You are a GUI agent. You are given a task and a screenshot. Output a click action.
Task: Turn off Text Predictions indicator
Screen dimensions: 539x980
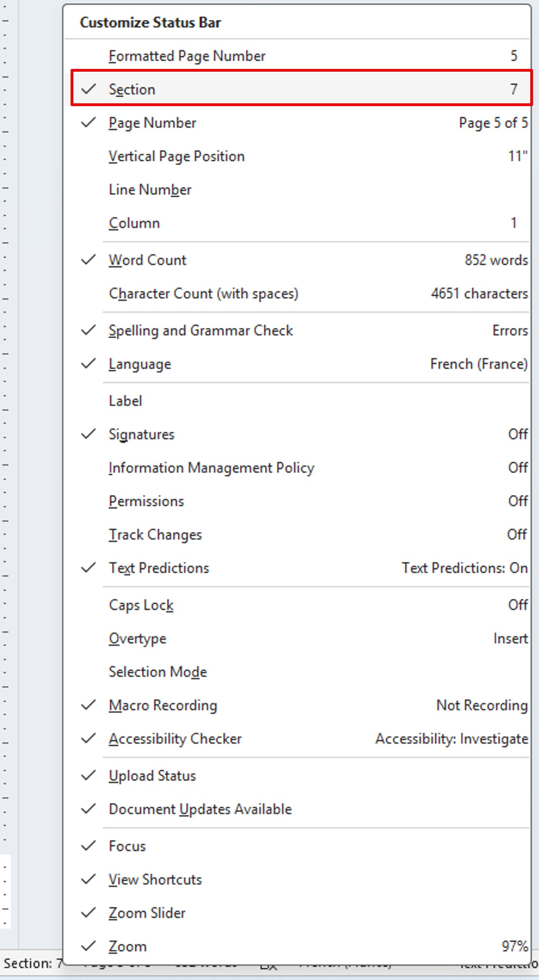coord(159,568)
